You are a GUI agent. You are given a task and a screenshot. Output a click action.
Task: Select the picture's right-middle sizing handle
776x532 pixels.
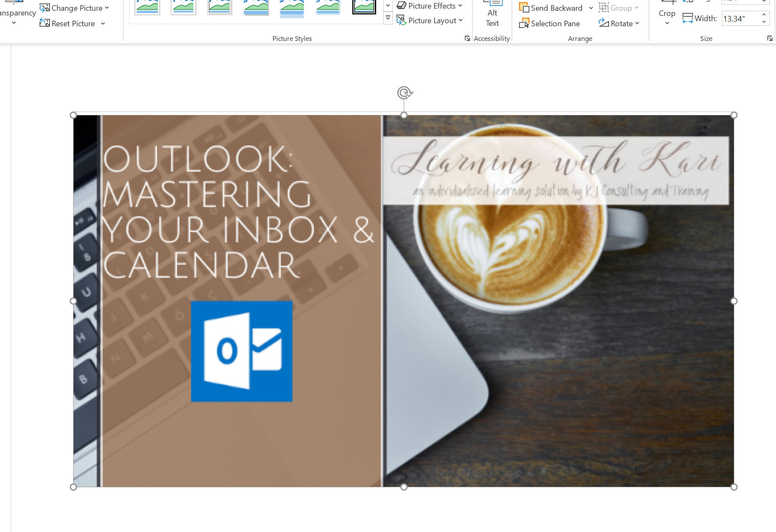tap(734, 301)
